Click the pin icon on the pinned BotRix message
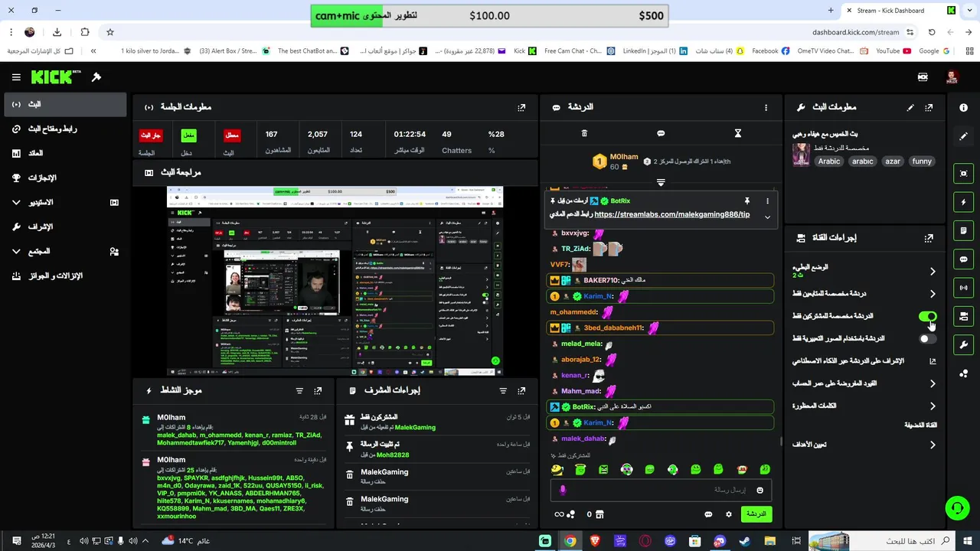The height and width of the screenshot is (551, 980). 747,201
